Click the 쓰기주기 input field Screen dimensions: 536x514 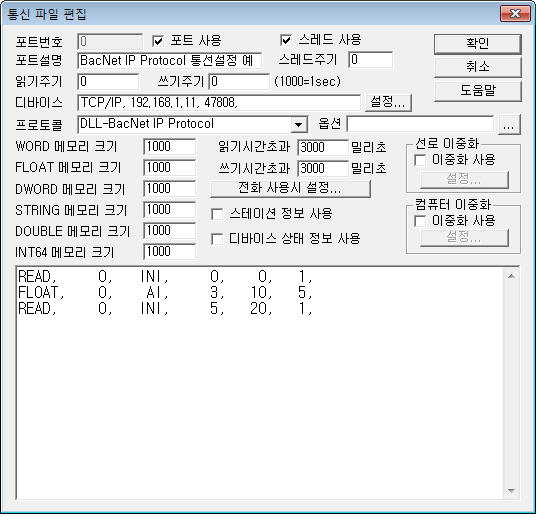(239, 82)
